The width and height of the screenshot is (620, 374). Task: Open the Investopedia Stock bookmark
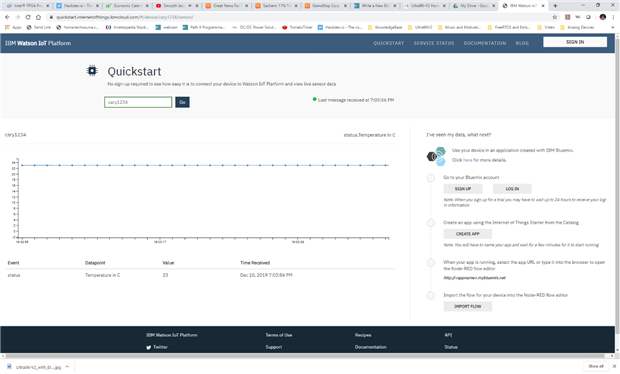127,27
